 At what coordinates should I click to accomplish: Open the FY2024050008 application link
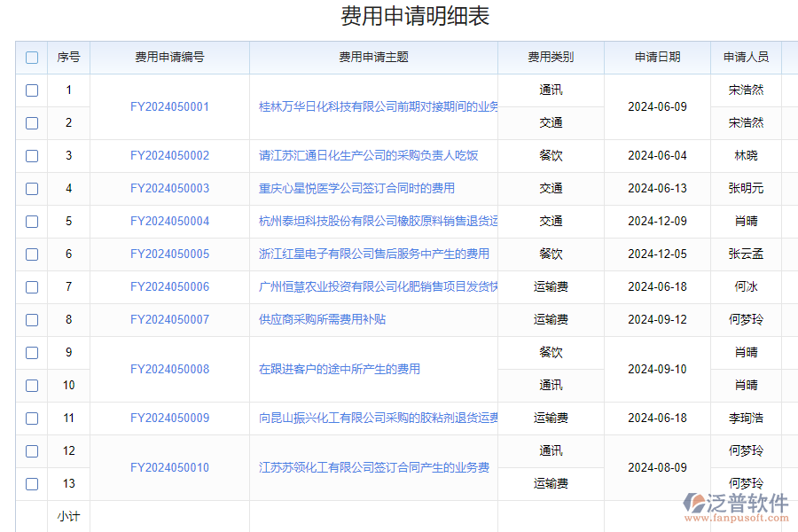tap(169, 369)
